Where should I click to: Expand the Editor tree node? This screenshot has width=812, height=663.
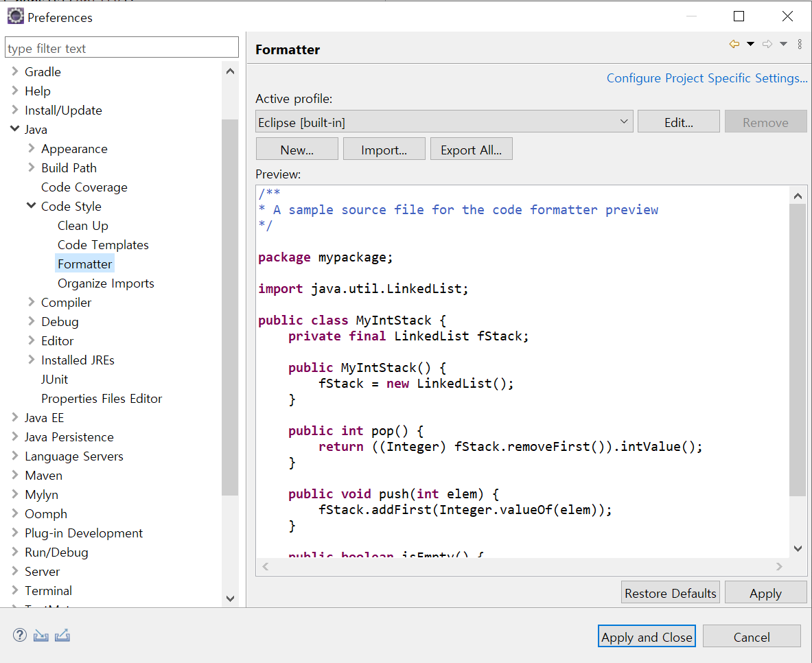(x=32, y=340)
